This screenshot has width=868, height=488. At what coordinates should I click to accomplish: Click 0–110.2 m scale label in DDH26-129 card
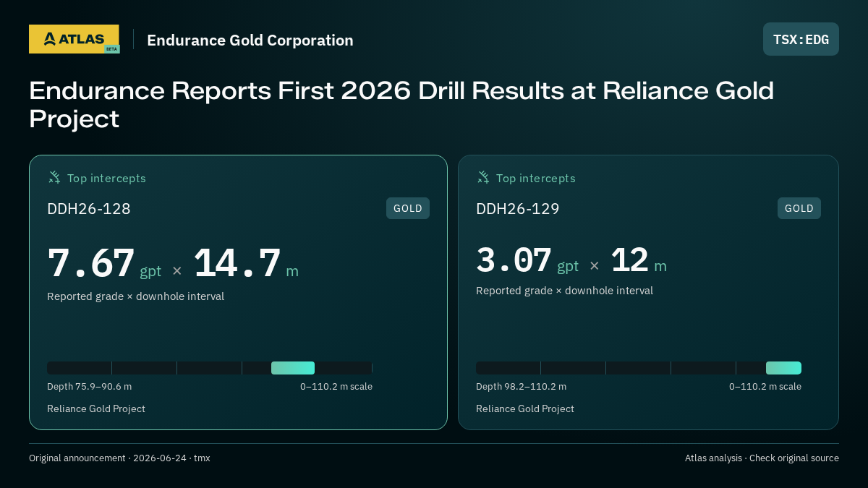(x=765, y=387)
